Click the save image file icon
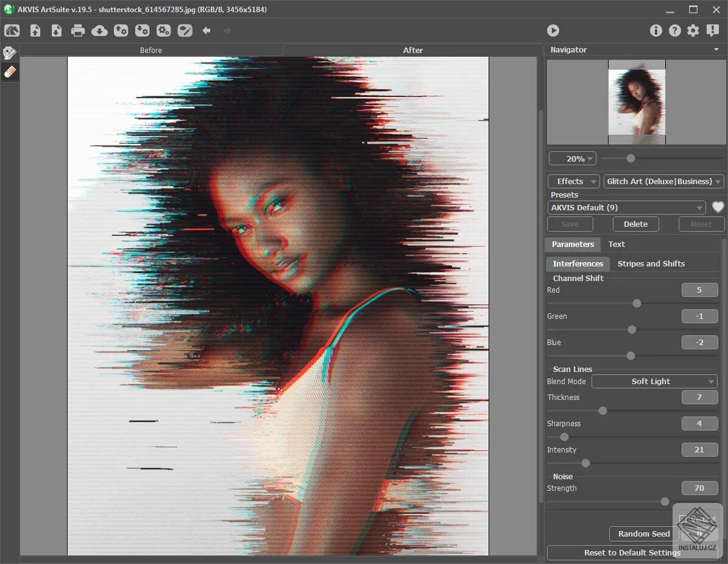This screenshot has height=564, width=728. coord(56,30)
